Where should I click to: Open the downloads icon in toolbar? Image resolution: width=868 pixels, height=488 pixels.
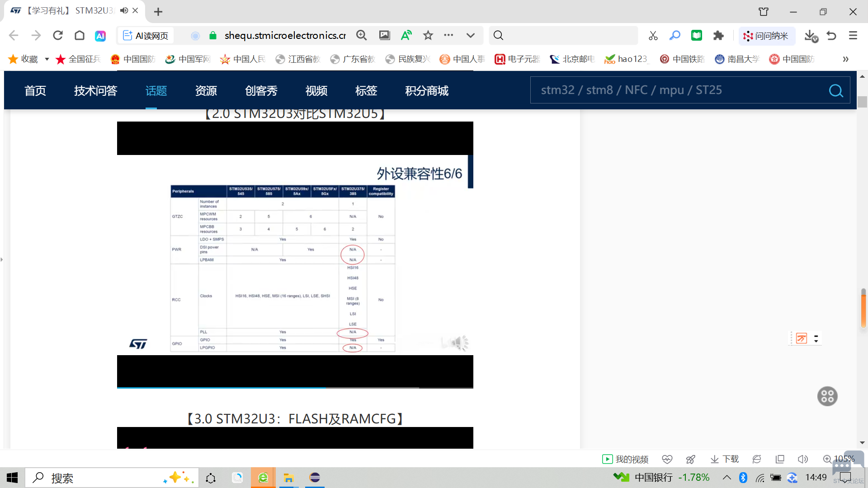[x=811, y=36]
